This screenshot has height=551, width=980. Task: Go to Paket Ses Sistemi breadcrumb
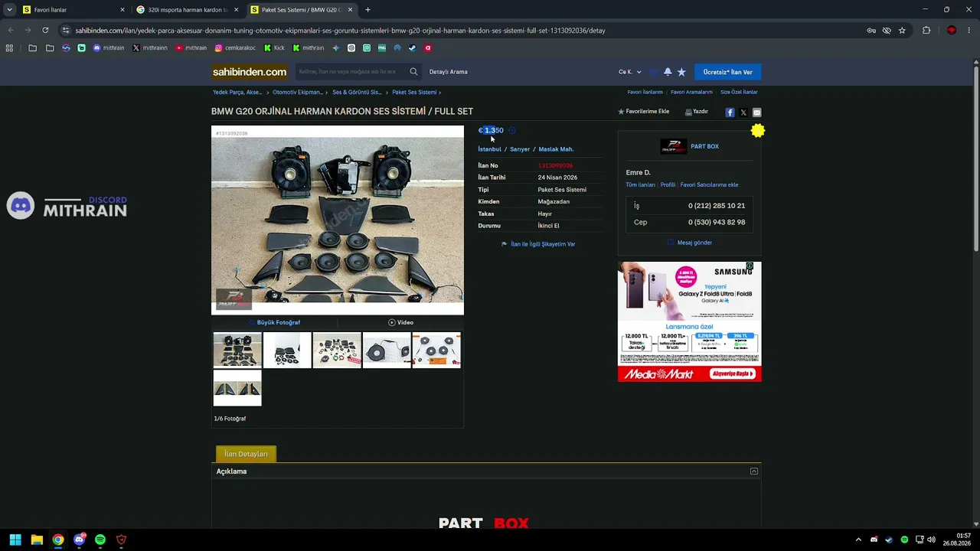click(414, 93)
